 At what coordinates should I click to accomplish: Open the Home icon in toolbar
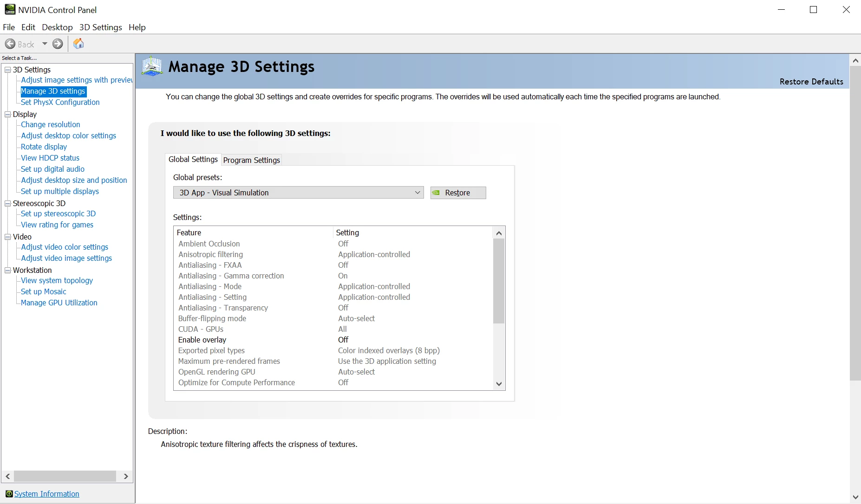pyautogui.click(x=78, y=44)
